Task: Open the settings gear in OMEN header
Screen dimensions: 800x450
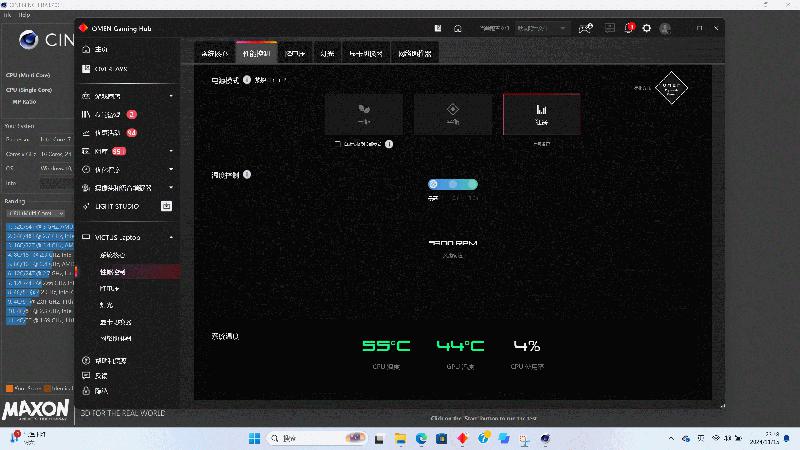Action: coord(647,29)
